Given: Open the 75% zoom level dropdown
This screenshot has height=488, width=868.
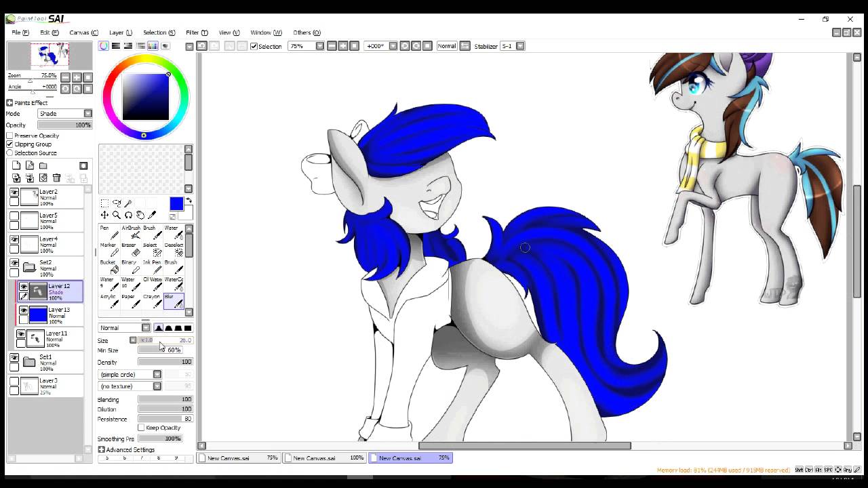Looking at the screenshot, I should (307, 46).
